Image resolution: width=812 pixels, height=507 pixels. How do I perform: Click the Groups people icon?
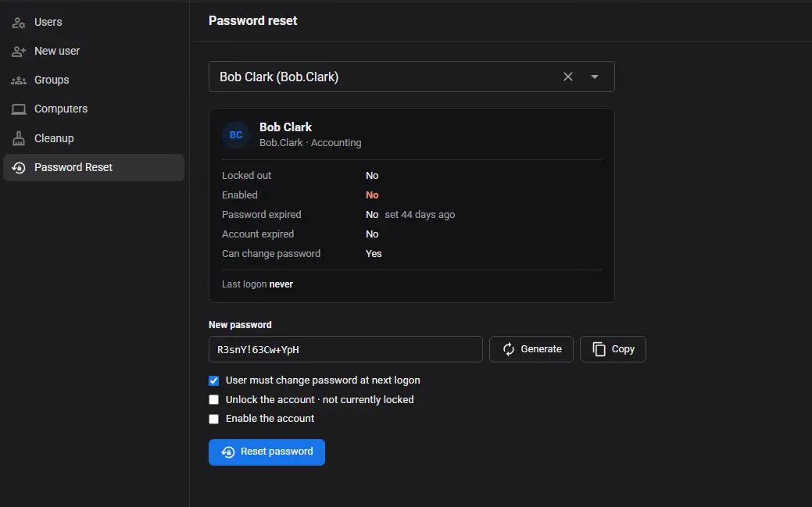[19, 80]
